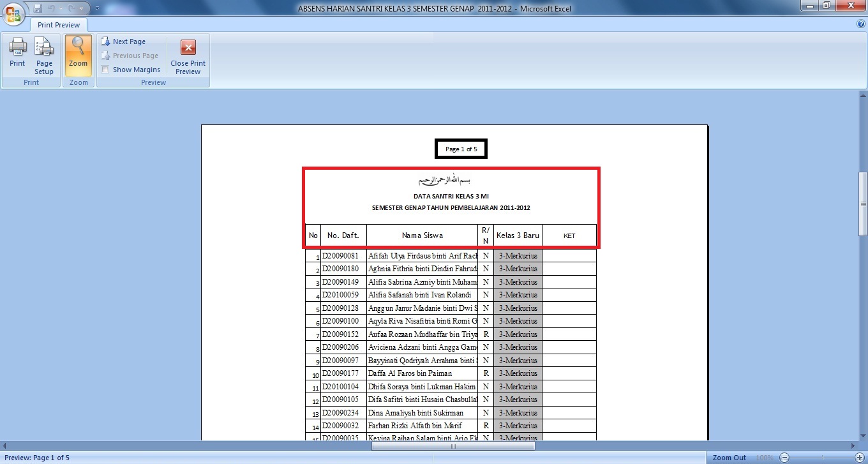Click the KET column header
Viewport: 868px width, 464px height.
(569, 236)
